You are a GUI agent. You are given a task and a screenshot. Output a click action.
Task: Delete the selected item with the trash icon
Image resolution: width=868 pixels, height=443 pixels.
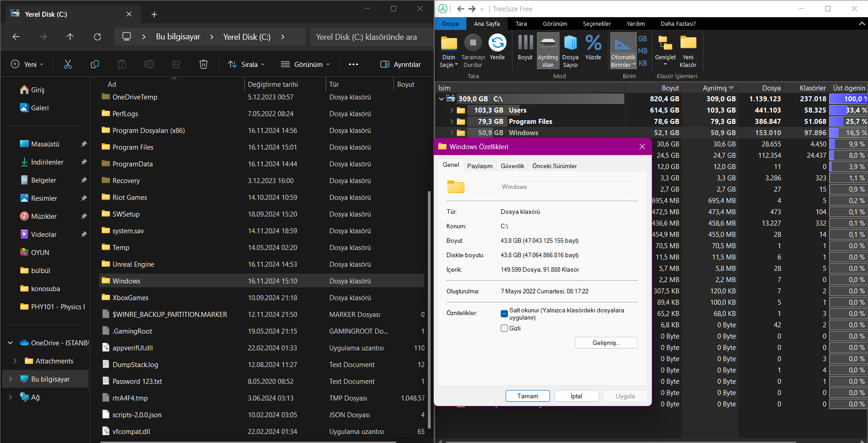tap(204, 64)
